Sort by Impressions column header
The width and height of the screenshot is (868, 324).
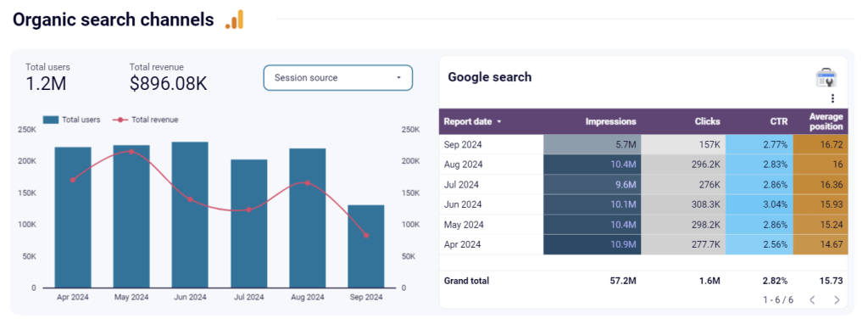pos(610,122)
